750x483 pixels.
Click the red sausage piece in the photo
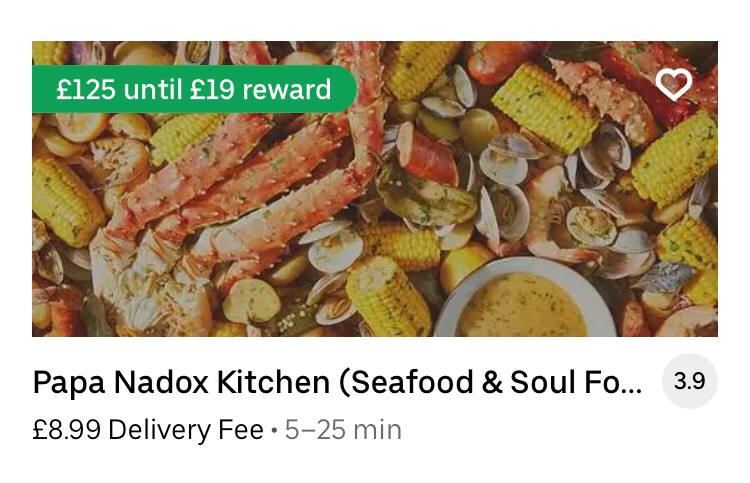pyautogui.click(x=426, y=154)
